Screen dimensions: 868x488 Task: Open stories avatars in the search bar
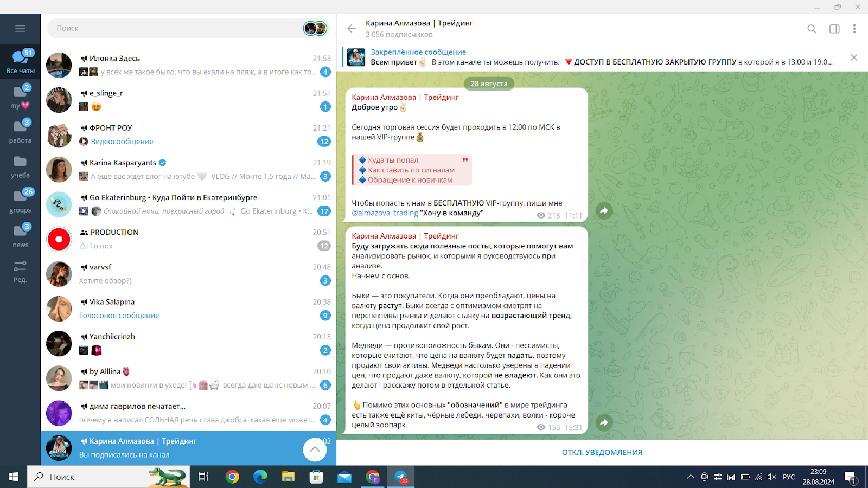315,28
